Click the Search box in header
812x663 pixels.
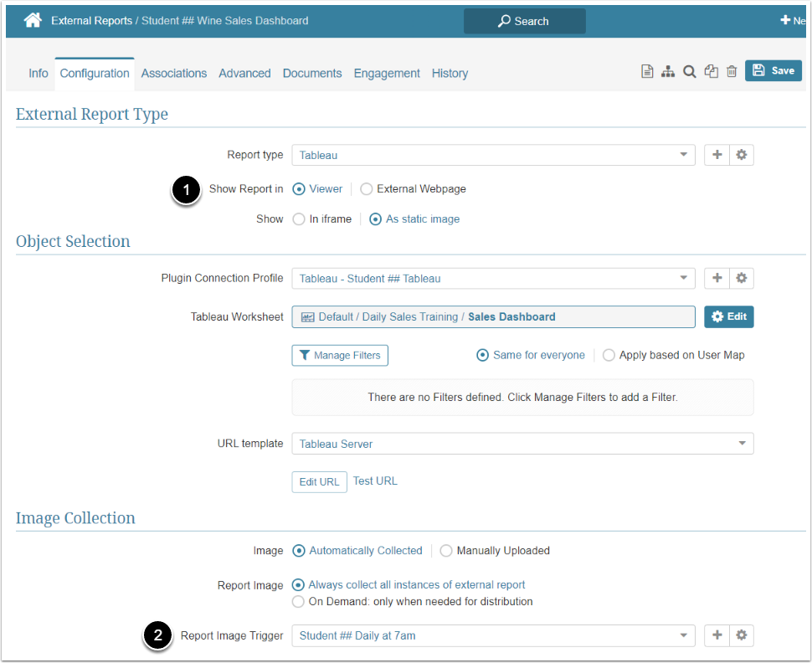(524, 21)
